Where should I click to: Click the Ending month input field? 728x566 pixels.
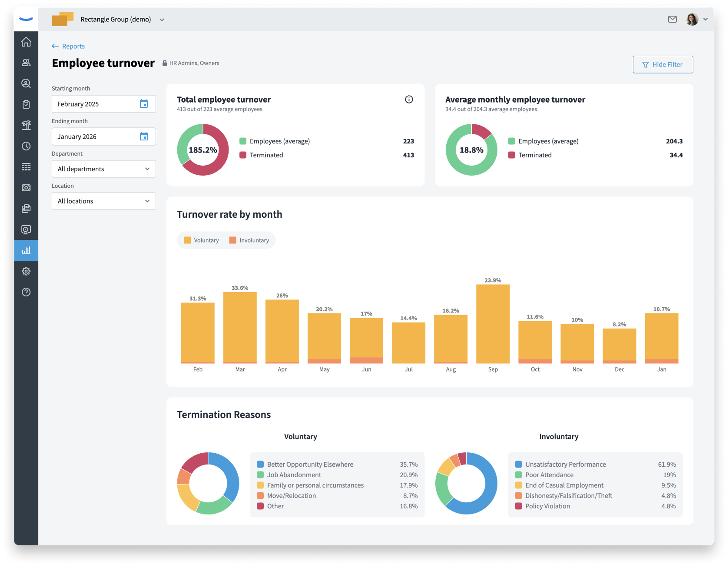[x=97, y=137]
